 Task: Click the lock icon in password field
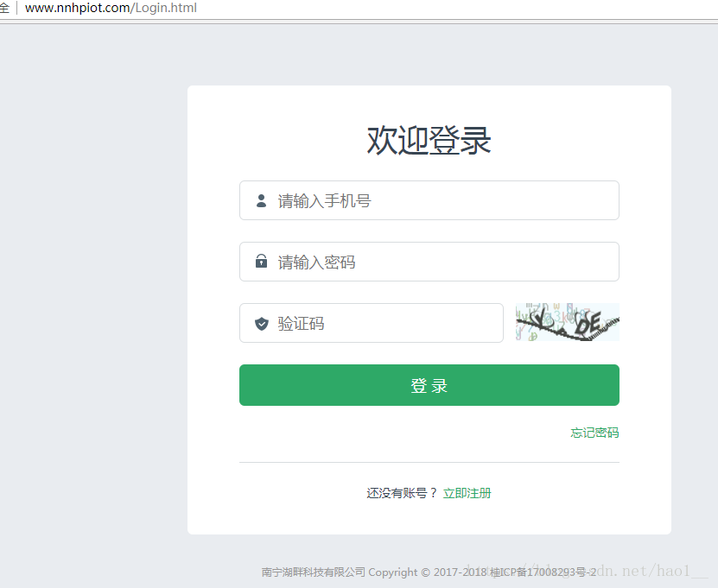click(x=261, y=261)
